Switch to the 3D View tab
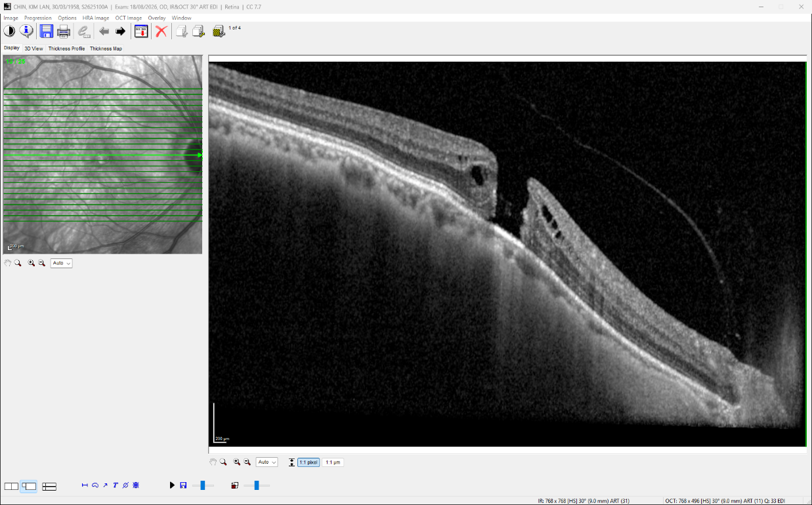Image resolution: width=812 pixels, height=505 pixels. click(33, 49)
